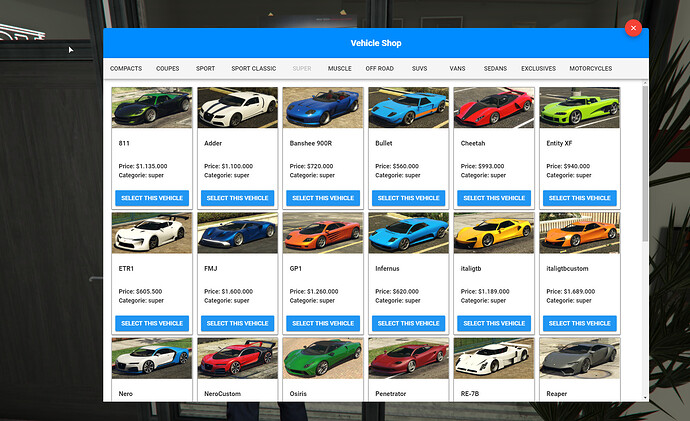690x421 pixels.
Task: Select the Infernus vehicle button
Action: (408, 323)
